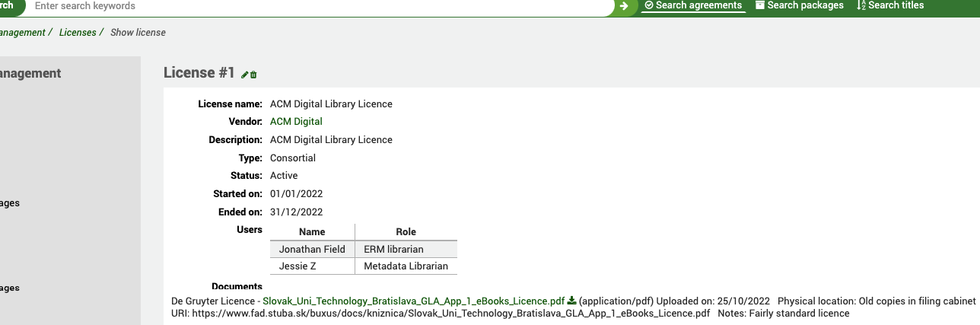Click the box icon on Search packages
The height and width of the screenshot is (325, 980).
click(x=760, y=5)
